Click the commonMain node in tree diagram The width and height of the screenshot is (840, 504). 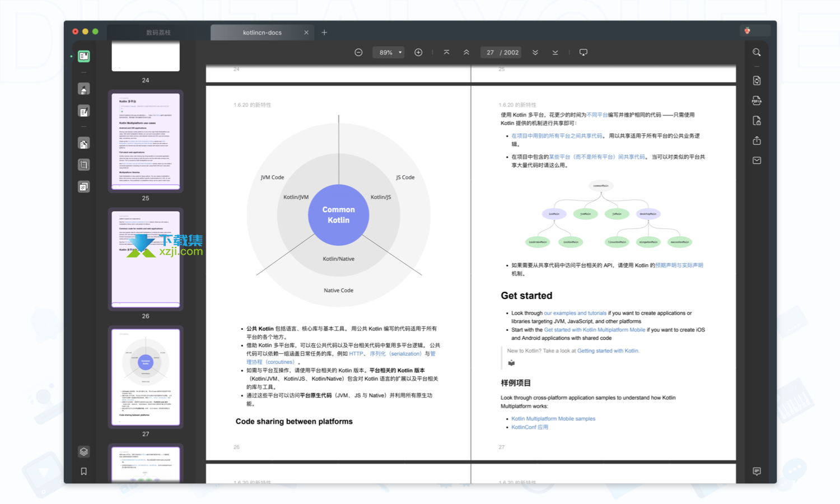coord(601,185)
